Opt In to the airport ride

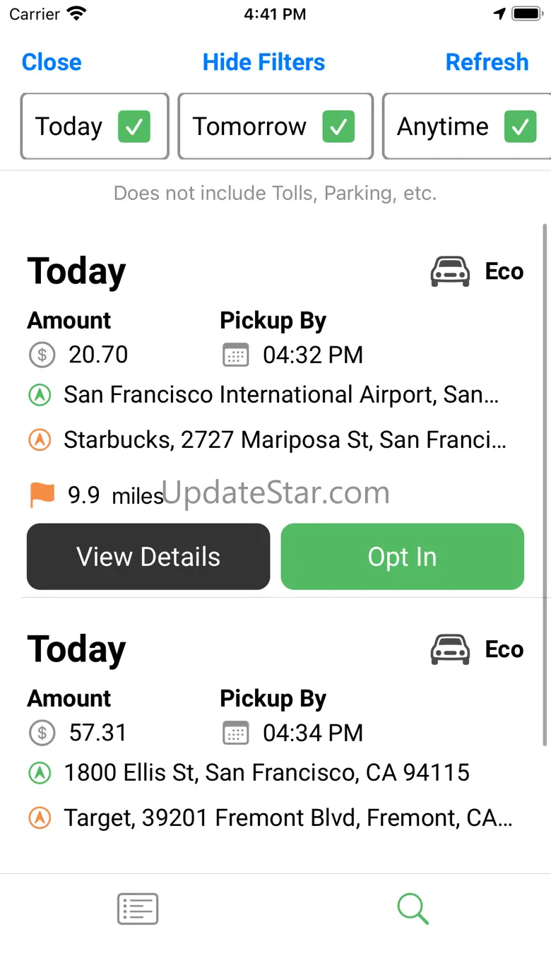coord(402,557)
